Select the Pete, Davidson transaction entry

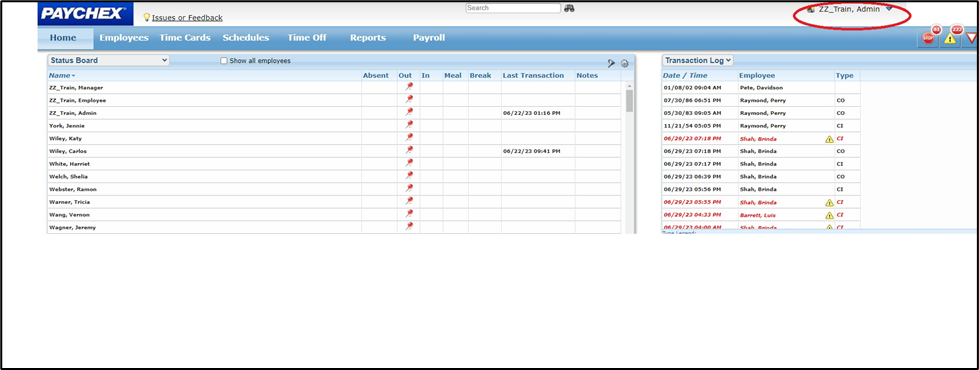pos(761,88)
